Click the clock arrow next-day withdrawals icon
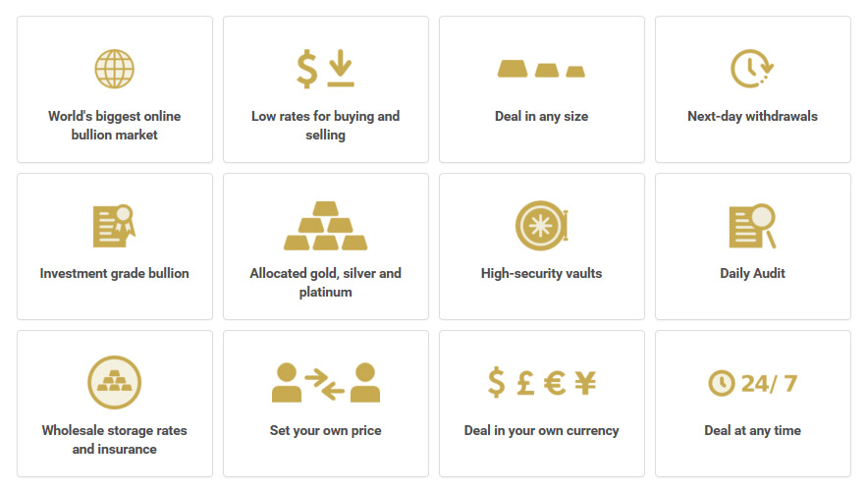Viewport: 868px width, 491px height. 752,69
